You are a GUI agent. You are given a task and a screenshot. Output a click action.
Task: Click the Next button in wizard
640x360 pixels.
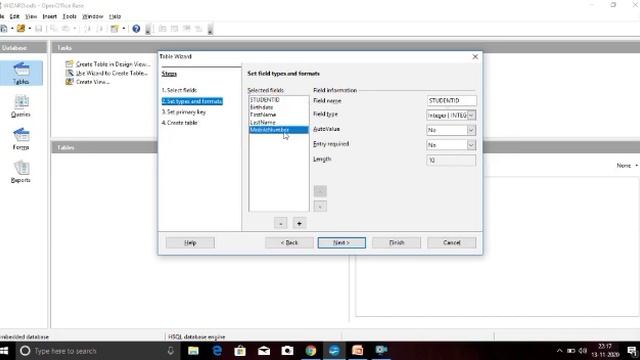click(342, 242)
